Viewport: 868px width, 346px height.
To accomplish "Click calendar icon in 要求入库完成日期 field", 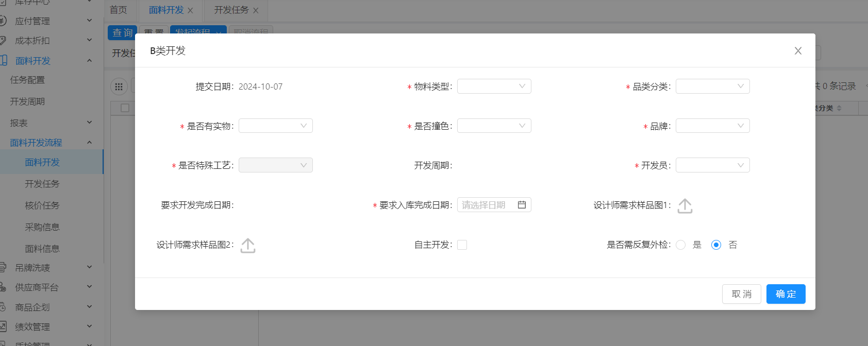I will click(x=522, y=205).
